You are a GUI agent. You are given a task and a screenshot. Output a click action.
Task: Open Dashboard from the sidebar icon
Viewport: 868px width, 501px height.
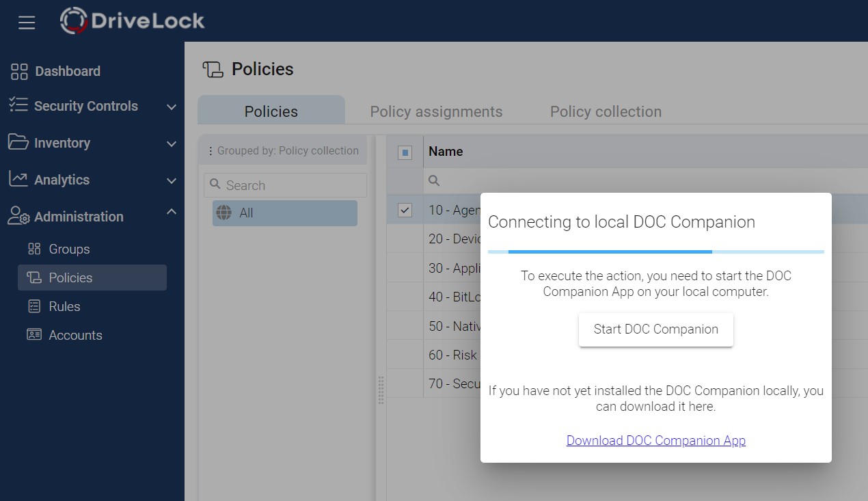pyautogui.click(x=19, y=71)
